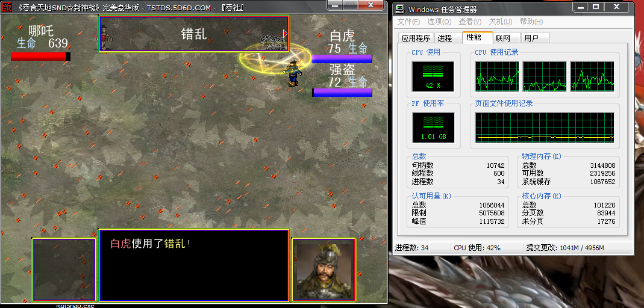Click the first CPU 使用记录 graph

[x=497, y=76]
